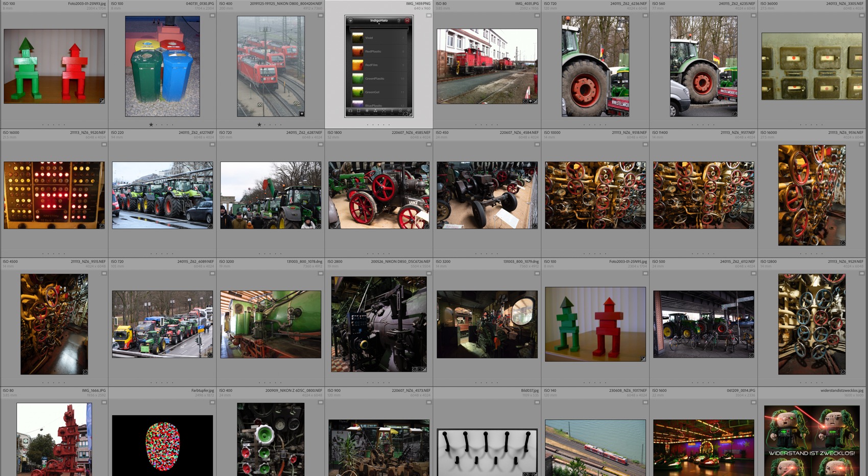The image size is (868, 476).
Task: Toggle flag on 240113_NZ6_3305.NEF cell
Action: coord(862,15)
